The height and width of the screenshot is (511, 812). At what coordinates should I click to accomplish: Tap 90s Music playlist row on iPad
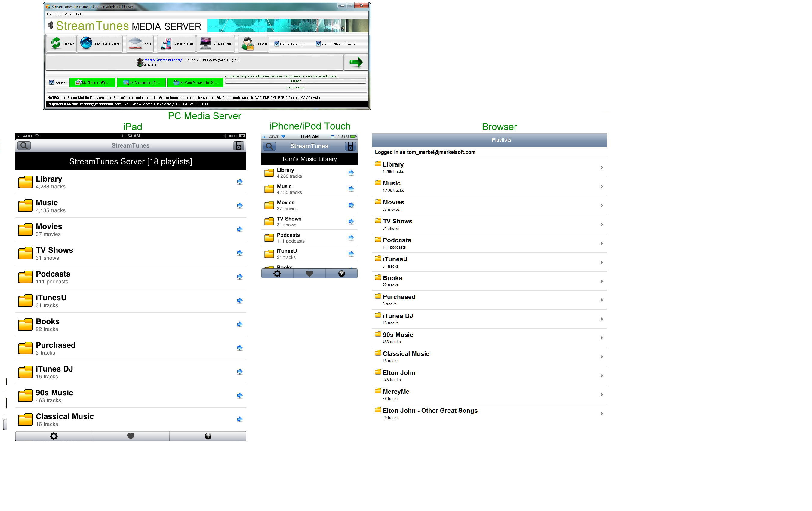tap(131, 396)
